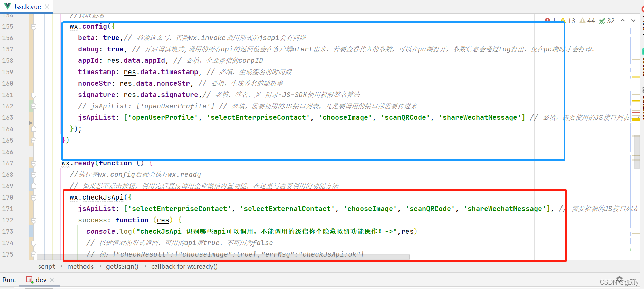
Task: Click 'res.data.signature' value
Action: click(x=161, y=95)
